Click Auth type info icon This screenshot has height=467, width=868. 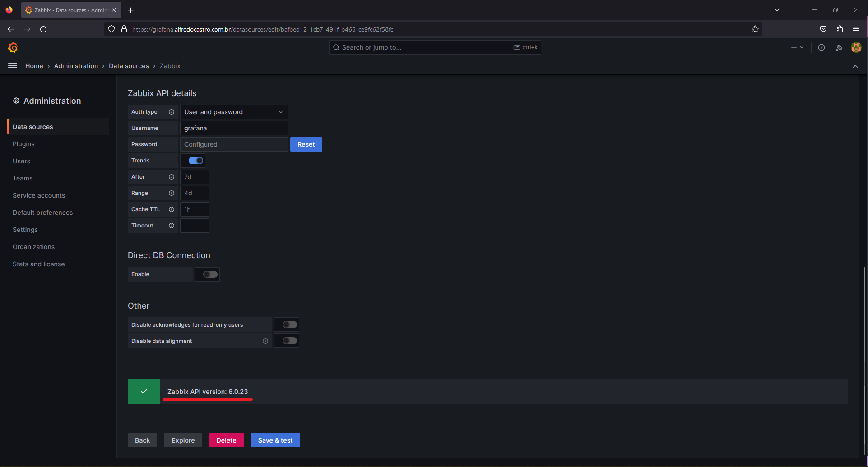point(172,112)
